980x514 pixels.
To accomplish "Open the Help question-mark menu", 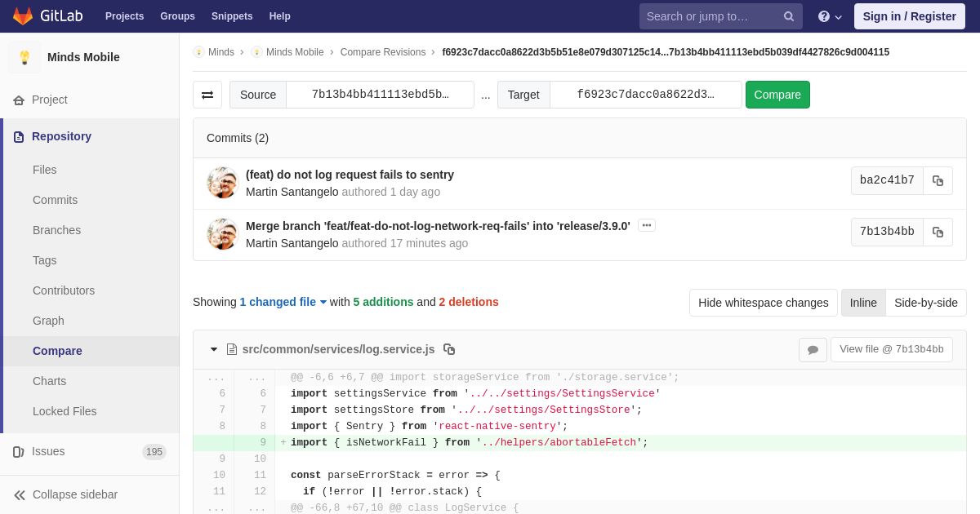I will point(829,16).
